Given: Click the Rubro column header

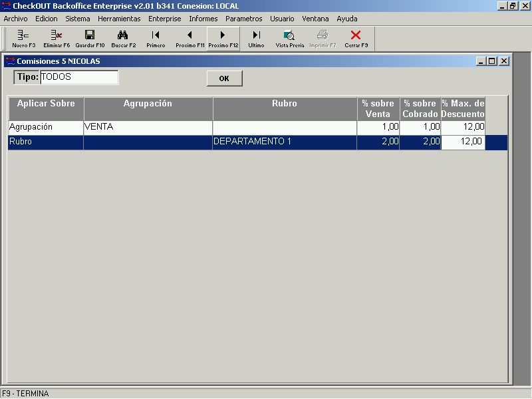Looking at the screenshot, I should point(285,109).
